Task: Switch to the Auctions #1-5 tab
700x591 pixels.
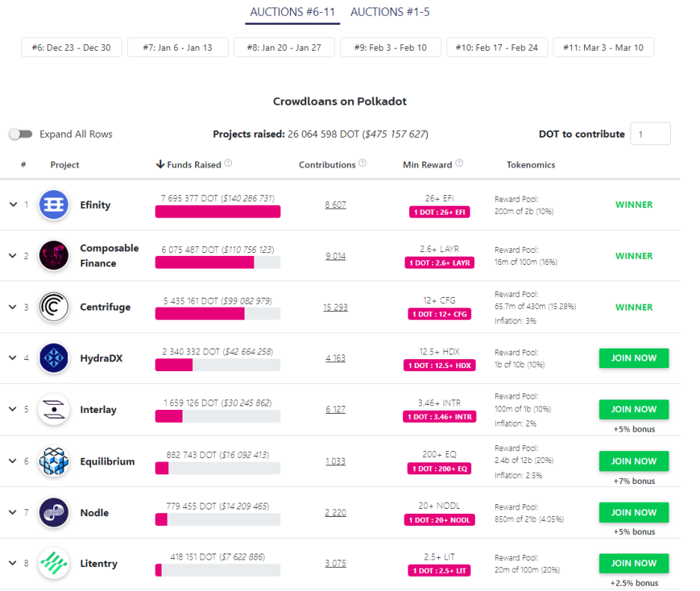Action: (390, 12)
